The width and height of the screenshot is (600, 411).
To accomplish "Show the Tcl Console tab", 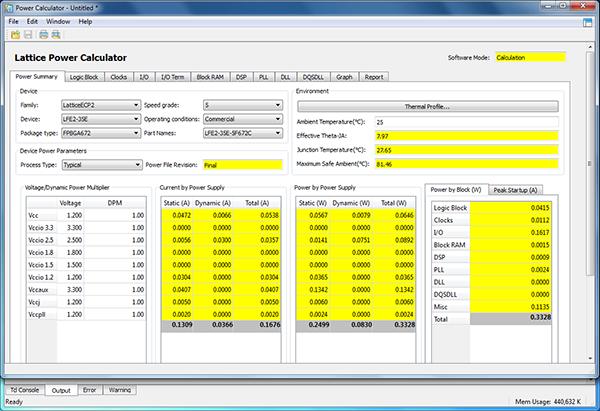I will coord(24,390).
